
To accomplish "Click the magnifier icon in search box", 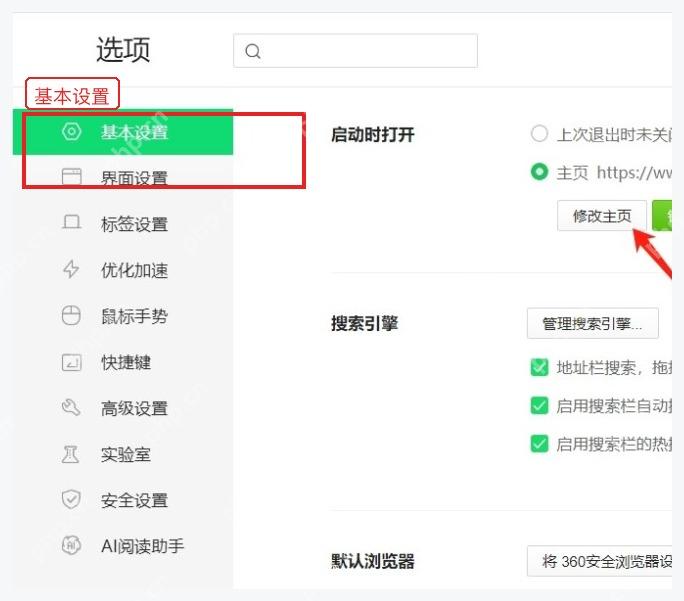I will point(253,51).
